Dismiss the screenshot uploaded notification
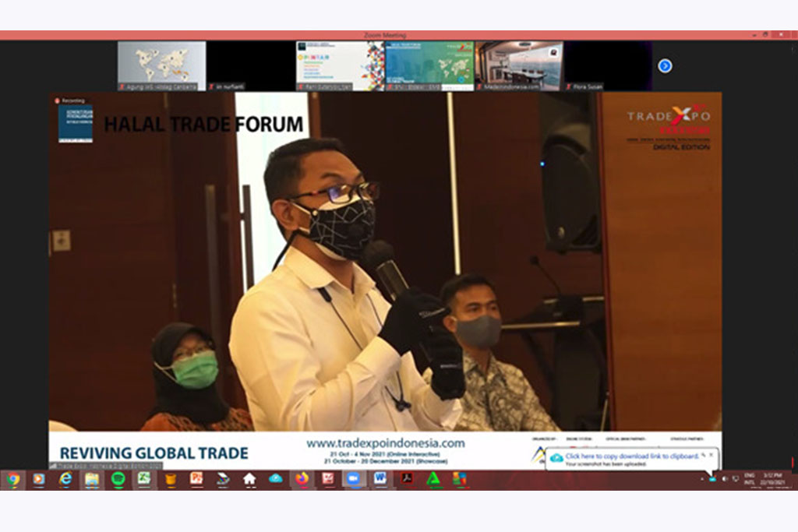 [x=711, y=455]
